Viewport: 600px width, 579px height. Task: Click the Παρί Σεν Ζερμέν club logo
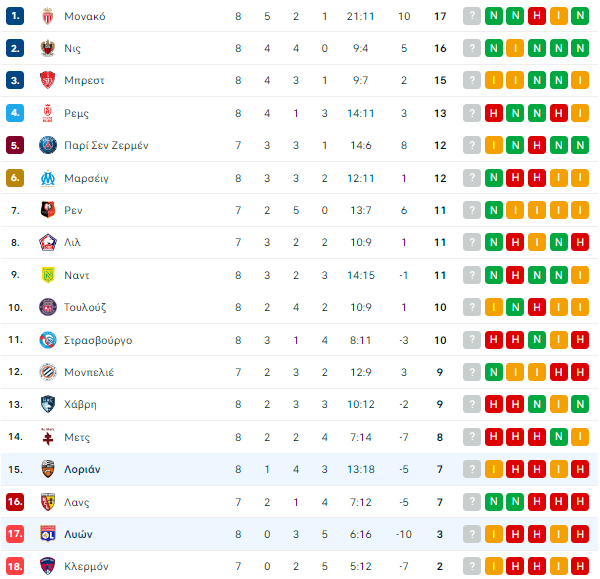pyautogui.click(x=48, y=145)
